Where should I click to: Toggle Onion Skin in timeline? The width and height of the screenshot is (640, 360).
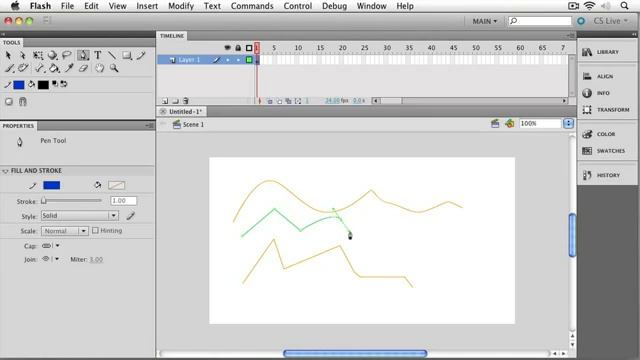click(x=270, y=101)
